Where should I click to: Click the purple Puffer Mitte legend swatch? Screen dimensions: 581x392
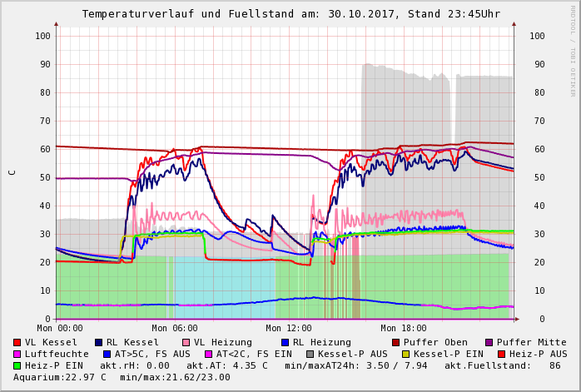(488, 342)
